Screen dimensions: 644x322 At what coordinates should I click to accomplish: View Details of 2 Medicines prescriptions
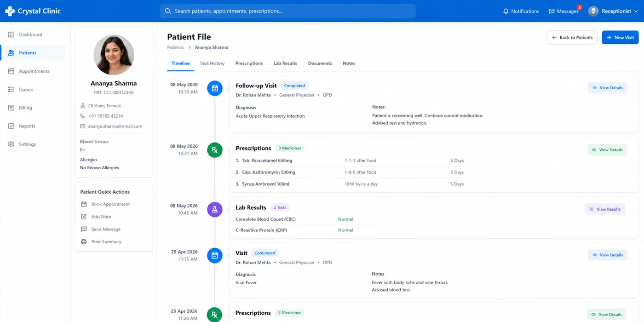[x=607, y=315]
